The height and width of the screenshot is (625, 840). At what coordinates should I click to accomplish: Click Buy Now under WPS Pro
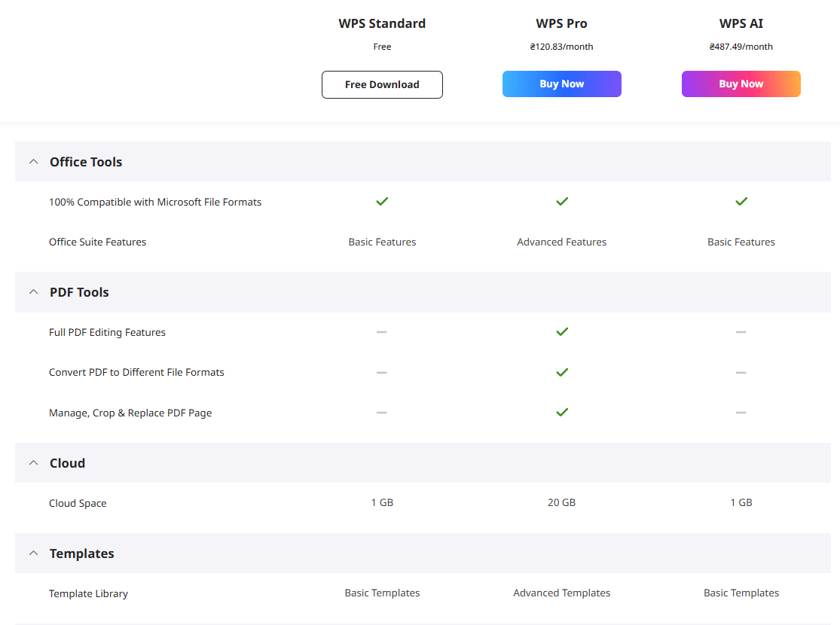562,84
